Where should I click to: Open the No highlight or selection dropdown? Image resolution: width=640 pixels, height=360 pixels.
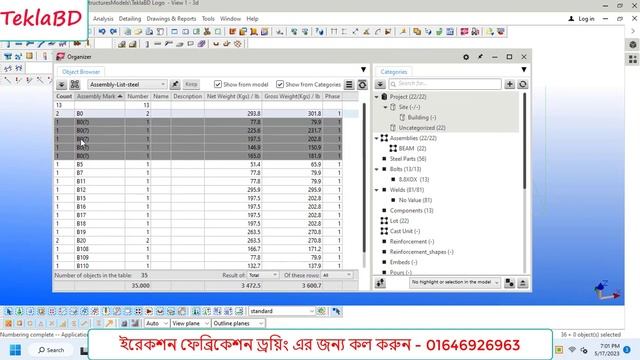coord(455,282)
